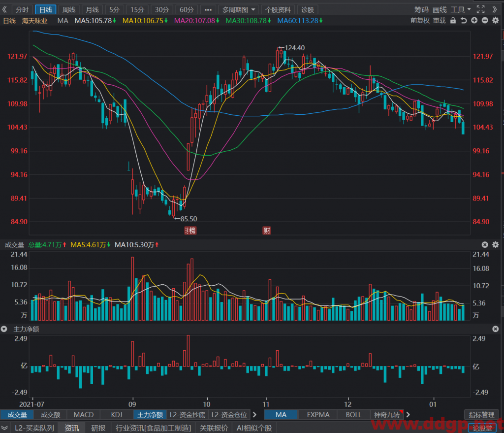Expand the 主力净额 indicator dropdown
This screenshot has width=504, height=433.
pyautogui.click(x=4, y=329)
